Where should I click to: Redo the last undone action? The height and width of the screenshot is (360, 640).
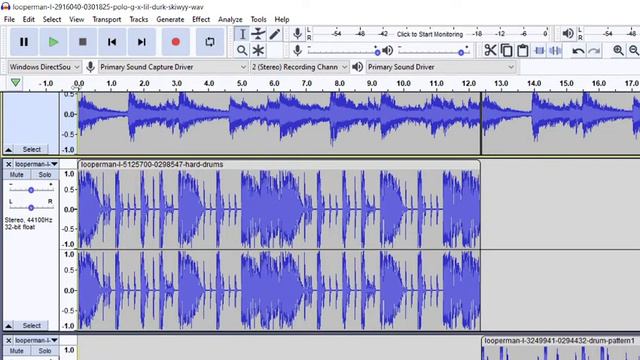(x=594, y=51)
